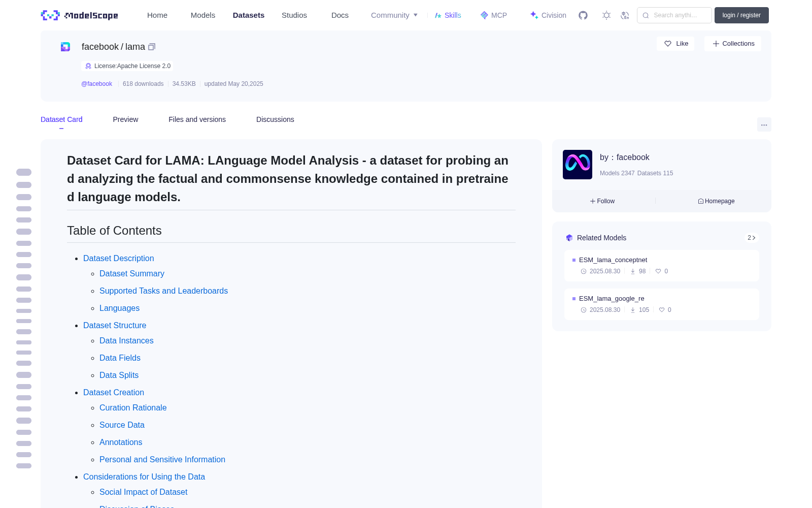
Task: Open the Annotations link
Action: click(x=121, y=442)
